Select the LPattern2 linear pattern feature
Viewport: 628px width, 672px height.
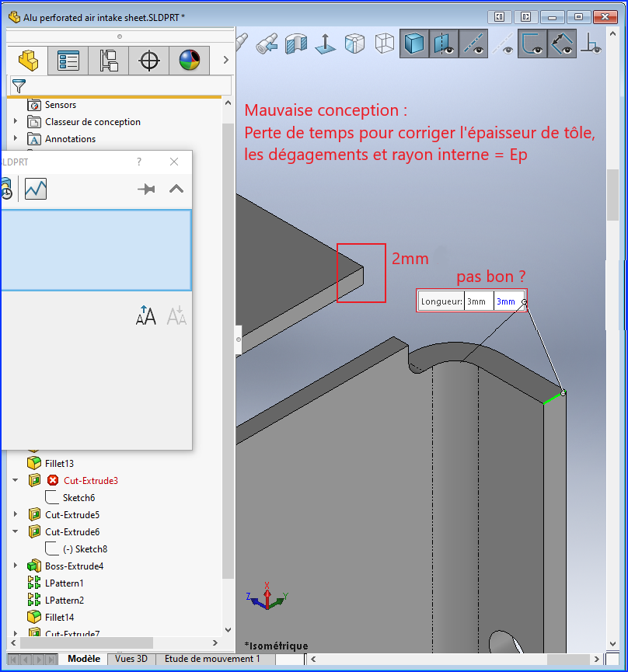[65, 601]
